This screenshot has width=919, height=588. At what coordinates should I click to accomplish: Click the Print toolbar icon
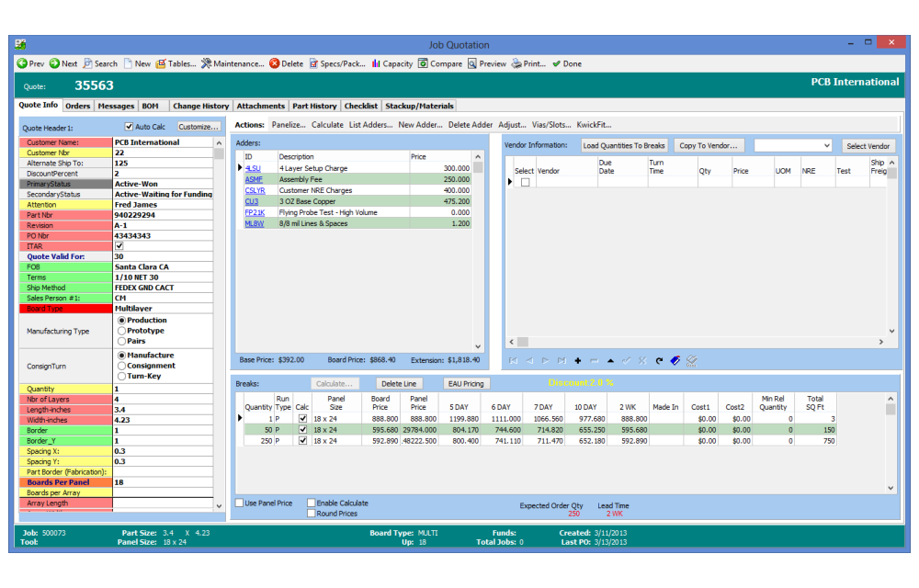(517, 63)
